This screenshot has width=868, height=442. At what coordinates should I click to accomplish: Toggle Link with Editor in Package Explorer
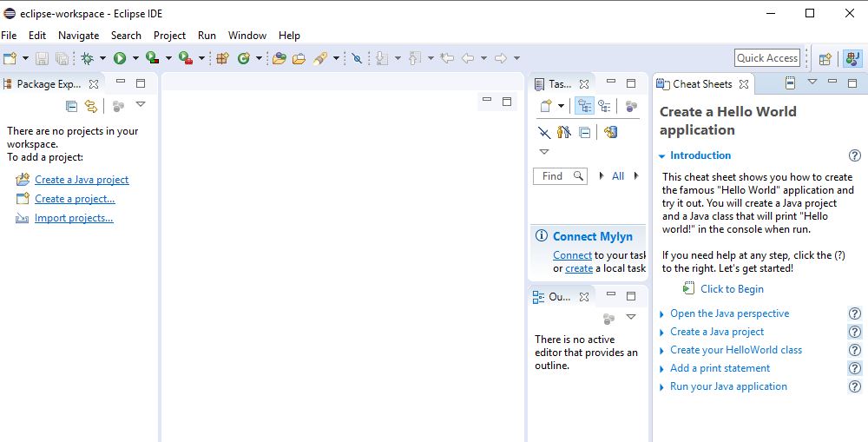click(x=91, y=106)
